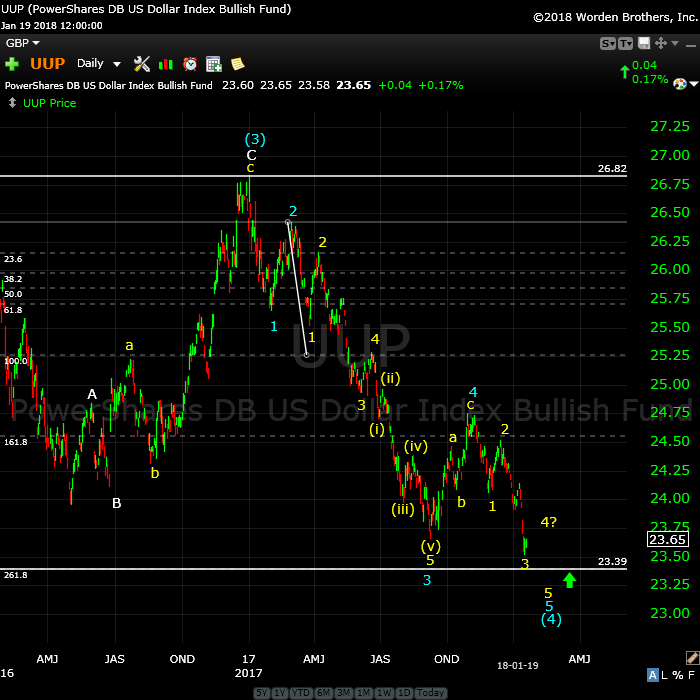Click the white B wave label
700x700 pixels.
tap(117, 503)
